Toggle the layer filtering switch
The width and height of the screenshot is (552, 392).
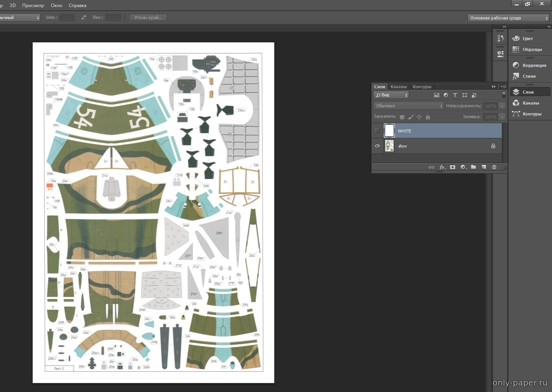(x=504, y=95)
